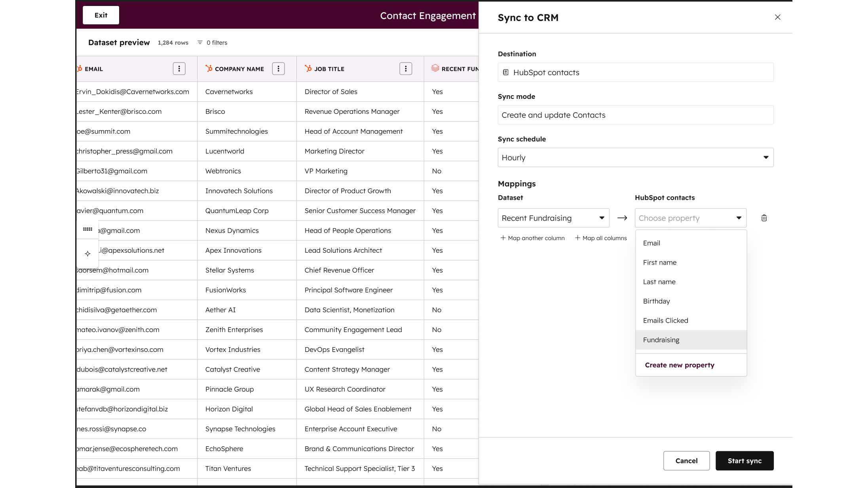
Task: Open the Recent Fundraising dataset dropdown
Action: pos(553,218)
